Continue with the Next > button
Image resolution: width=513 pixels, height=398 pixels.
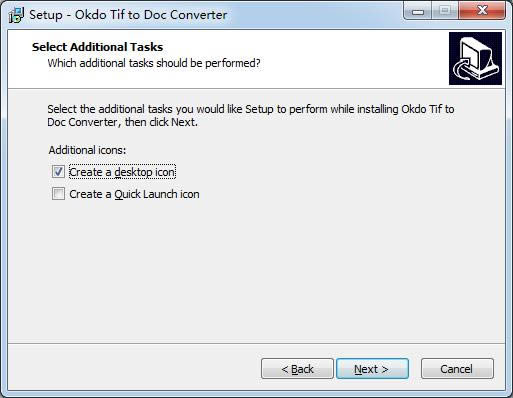pos(372,369)
